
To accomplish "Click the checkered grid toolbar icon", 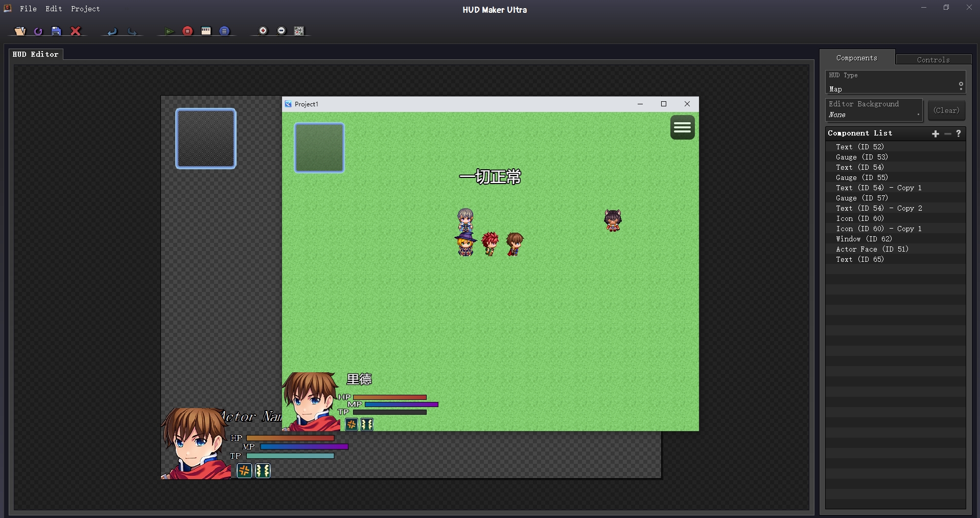I will pos(299,31).
